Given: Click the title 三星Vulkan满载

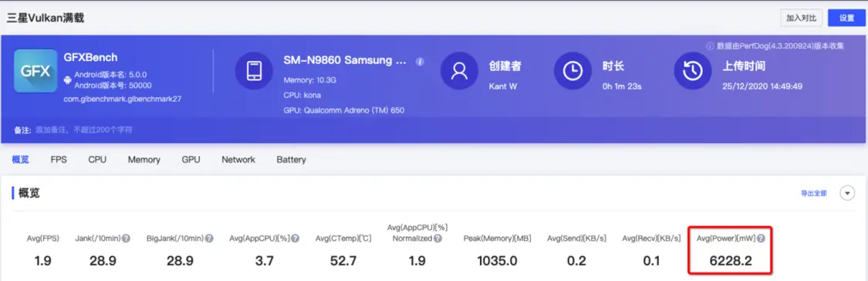Looking at the screenshot, I should pos(46,19).
